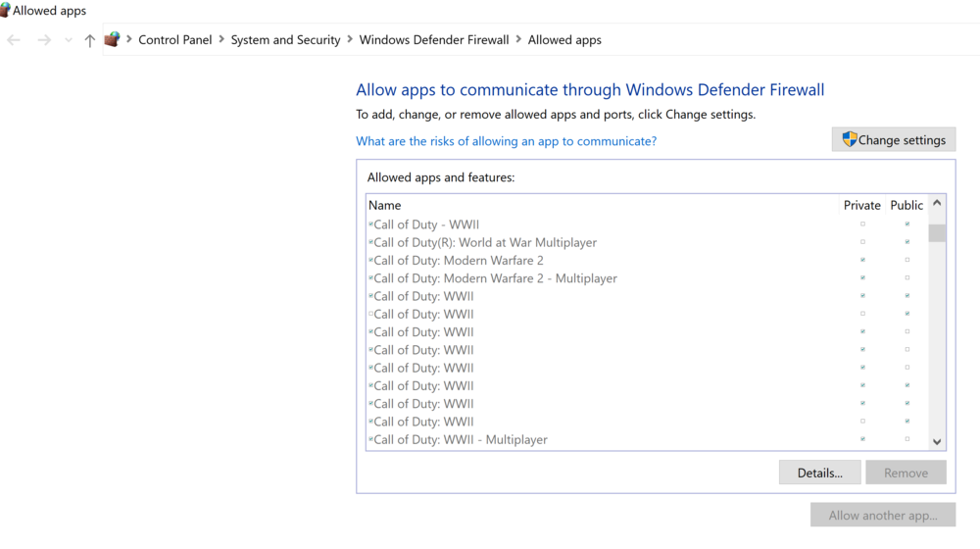Navigate to Windows Defender Firewall breadcrumb
The width and height of the screenshot is (980, 549).
pyautogui.click(x=434, y=40)
